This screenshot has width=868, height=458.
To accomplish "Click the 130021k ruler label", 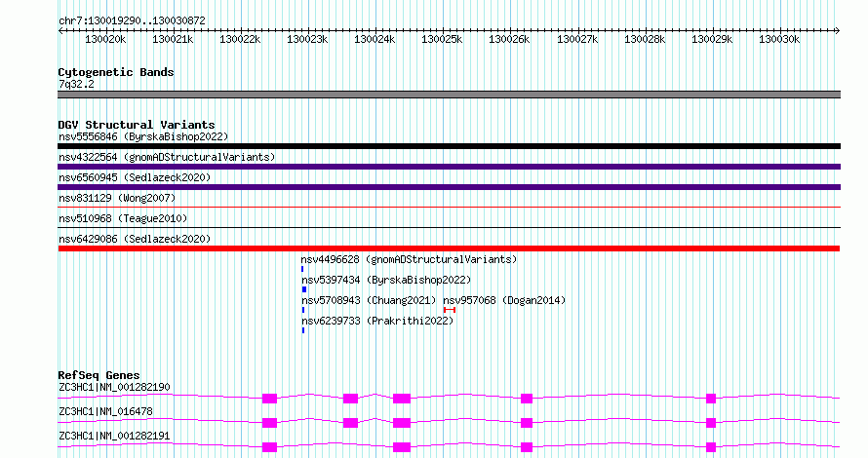I will (x=173, y=39).
